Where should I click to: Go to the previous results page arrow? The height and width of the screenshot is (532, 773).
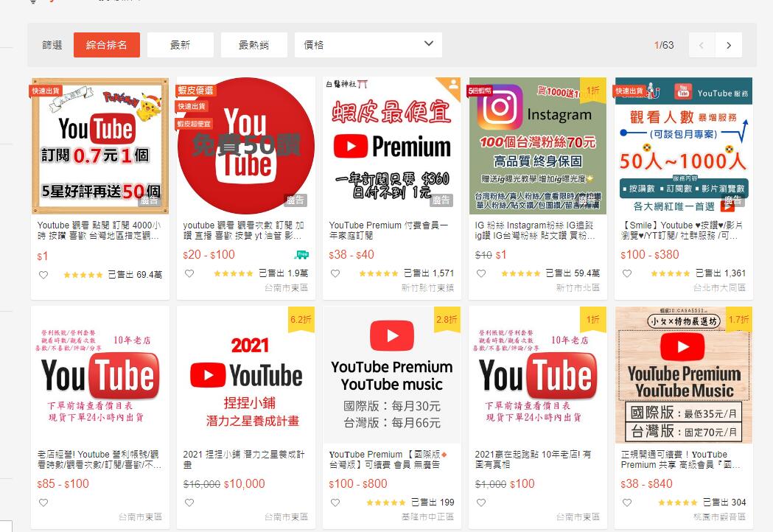702,46
